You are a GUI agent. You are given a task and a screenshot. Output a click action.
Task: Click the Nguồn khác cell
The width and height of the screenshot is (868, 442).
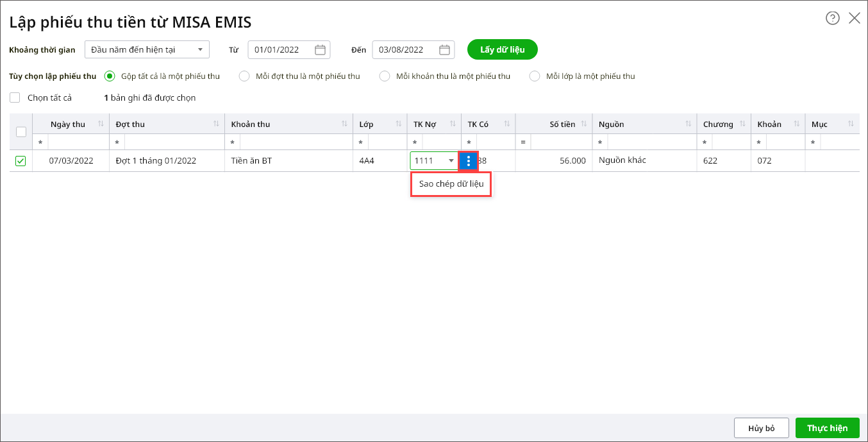pos(644,160)
